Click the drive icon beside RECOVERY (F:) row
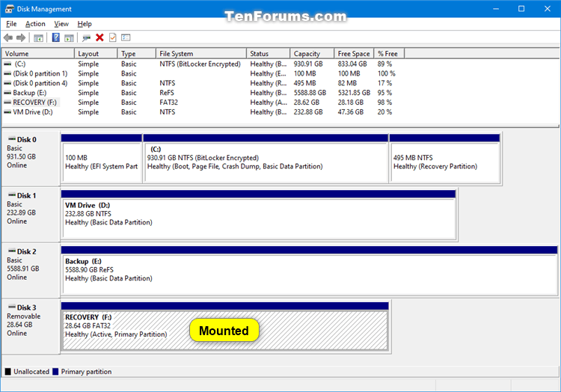The height and width of the screenshot is (392, 561). (7, 102)
